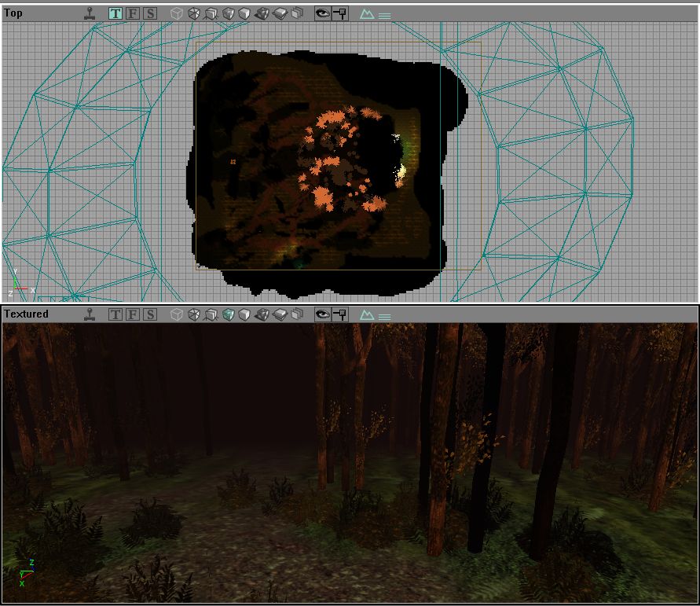
Task: Click flat layered slab icon in Textured viewport
Action: click(x=280, y=314)
